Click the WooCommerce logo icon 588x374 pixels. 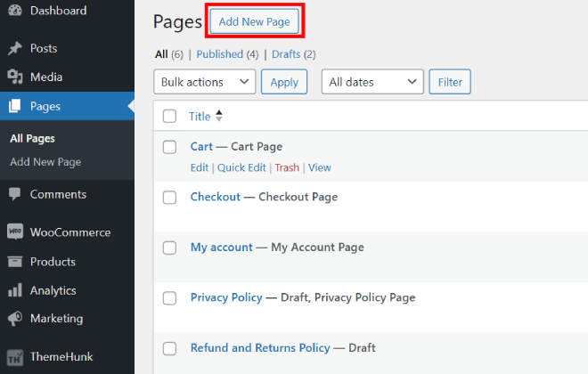pyautogui.click(x=14, y=232)
